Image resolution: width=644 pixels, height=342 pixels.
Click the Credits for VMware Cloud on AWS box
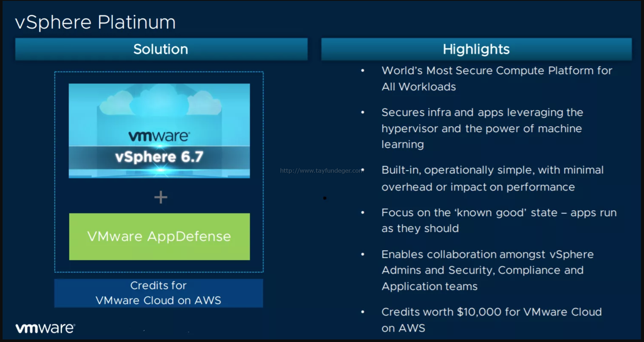[158, 293]
